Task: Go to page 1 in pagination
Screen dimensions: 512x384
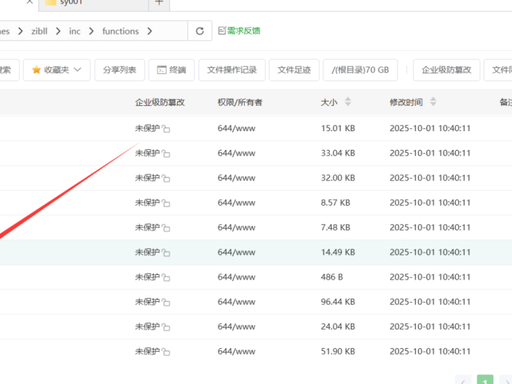Action: pos(485,380)
